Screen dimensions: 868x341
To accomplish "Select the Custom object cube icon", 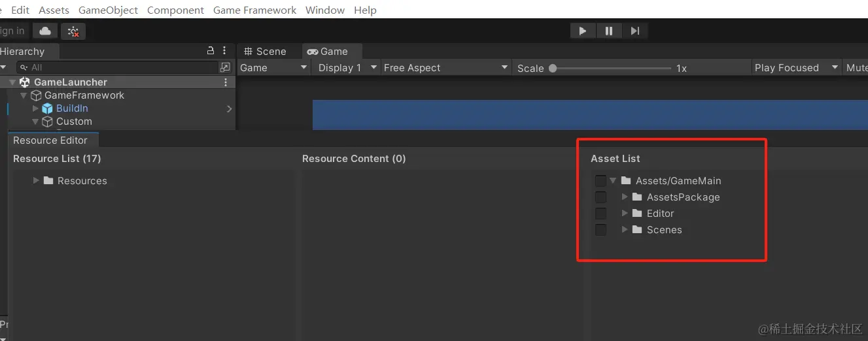I will coord(47,122).
